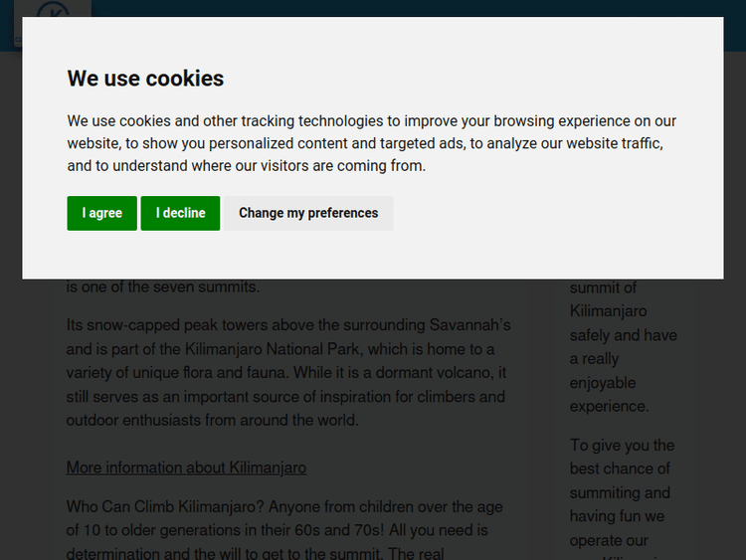Image resolution: width=746 pixels, height=560 pixels.
Task: Click the word Savannah's in article
Action: point(469,325)
